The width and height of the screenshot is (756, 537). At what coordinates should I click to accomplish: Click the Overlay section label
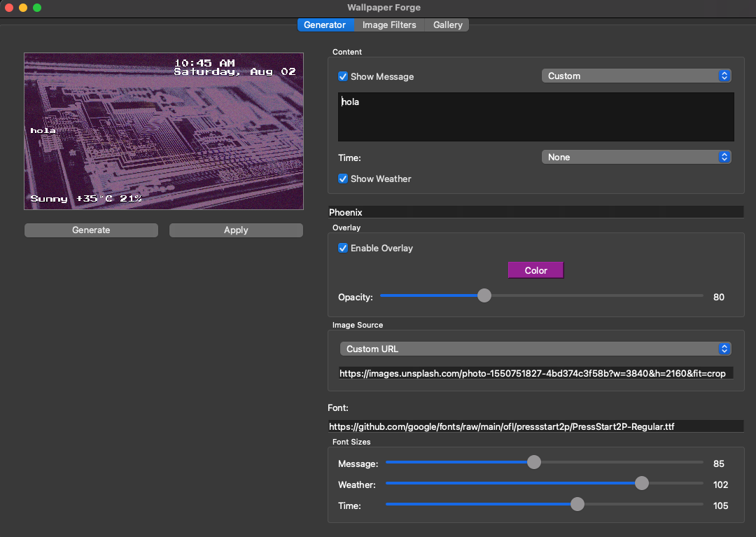point(346,228)
